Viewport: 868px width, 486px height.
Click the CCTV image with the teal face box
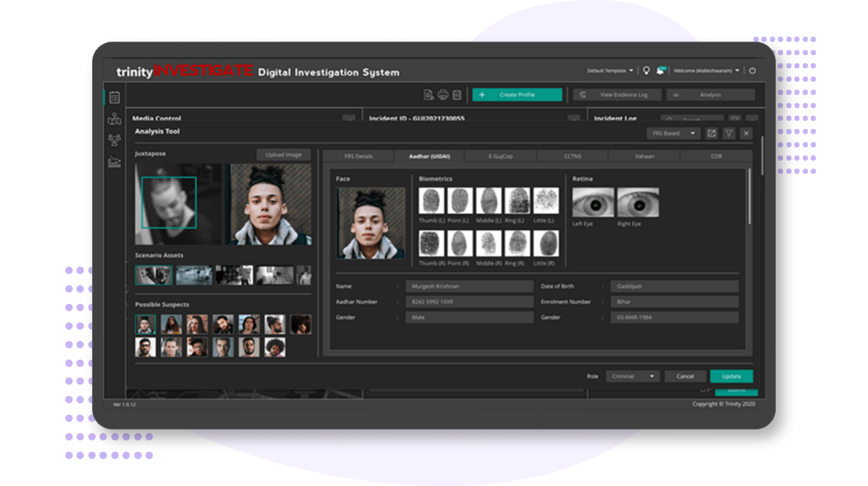tap(178, 204)
